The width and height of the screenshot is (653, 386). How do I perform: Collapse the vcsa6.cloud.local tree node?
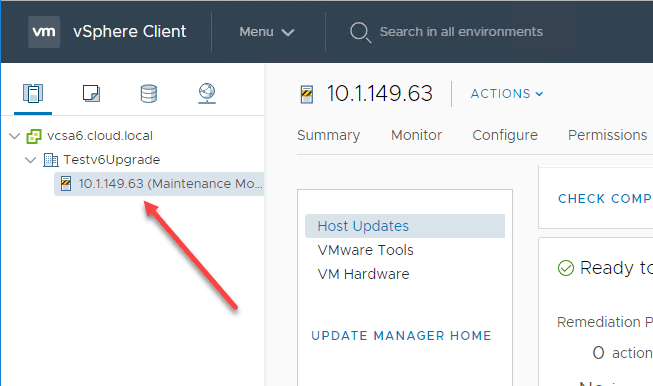click(x=15, y=136)
